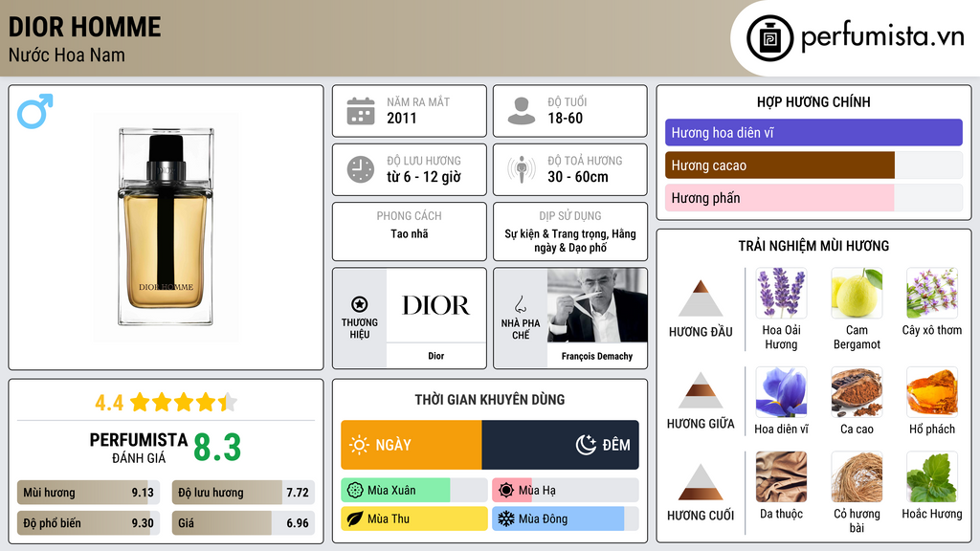This screenshot has width=980, height=551.
Task: Click the clock icon beside Độ lưu hương
Action: [361, 169]
